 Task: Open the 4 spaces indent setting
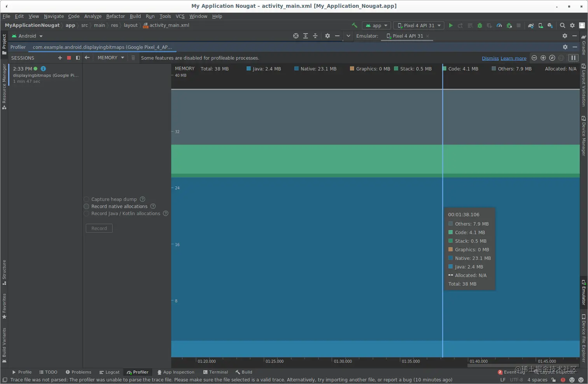pyautogui.click(x=537, y=380)
